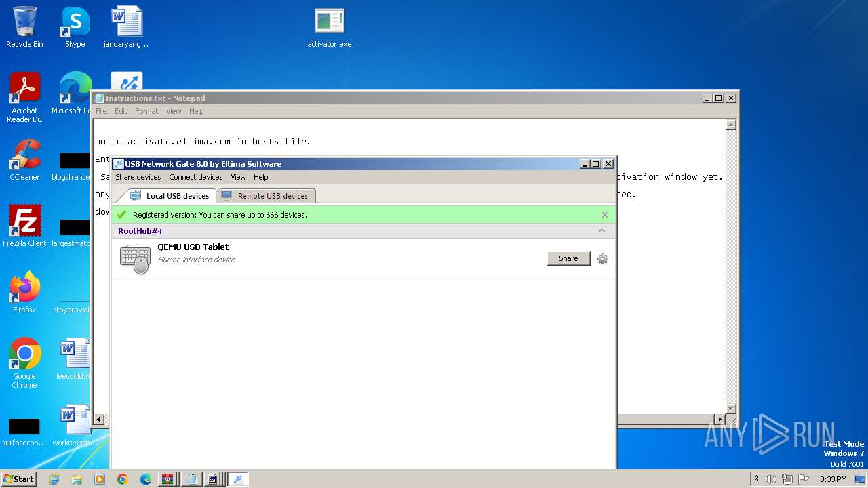Click Notepad horizontal scrollbar right arrow

click(720, 420)
